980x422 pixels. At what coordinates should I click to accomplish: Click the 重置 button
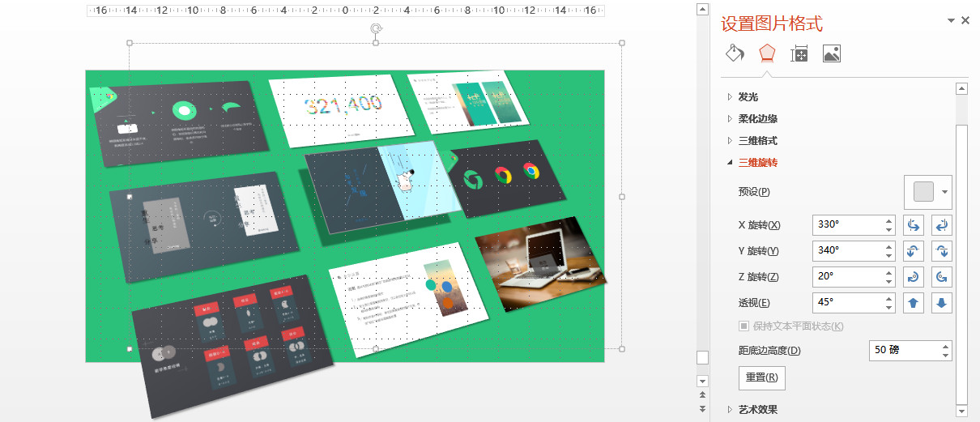[x=761, y=377]
